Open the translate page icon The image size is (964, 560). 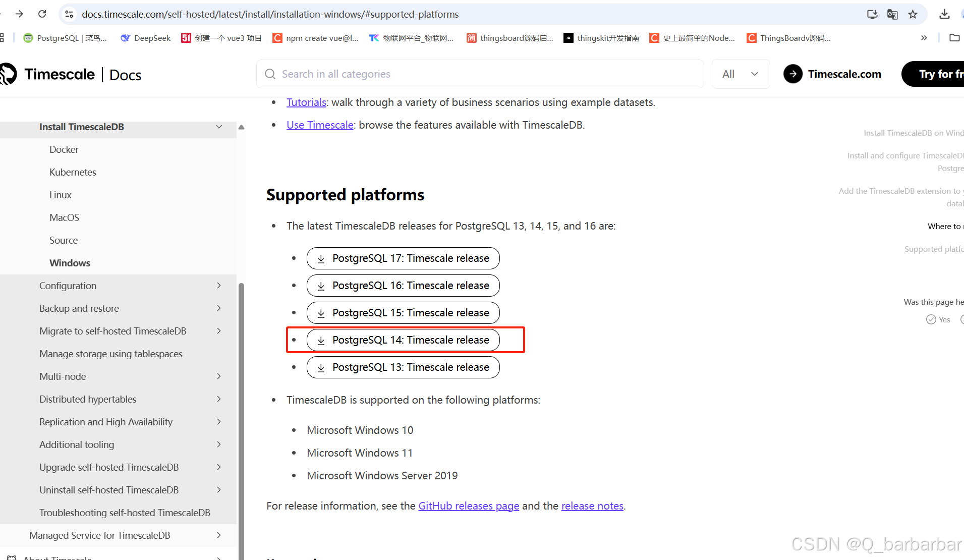click(892, 14)
